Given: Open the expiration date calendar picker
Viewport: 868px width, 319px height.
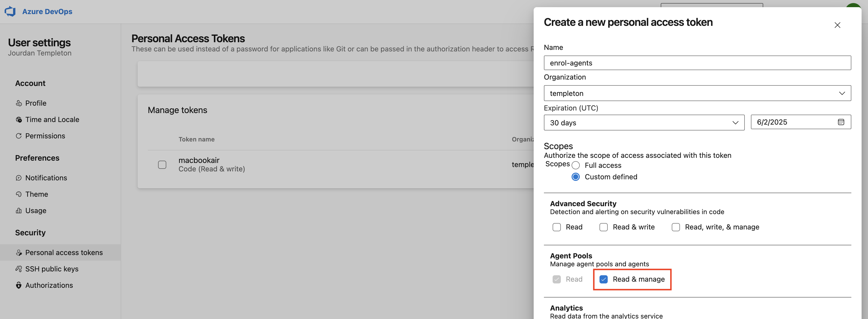Looking at the screenshot, I should tap(841, 122).
